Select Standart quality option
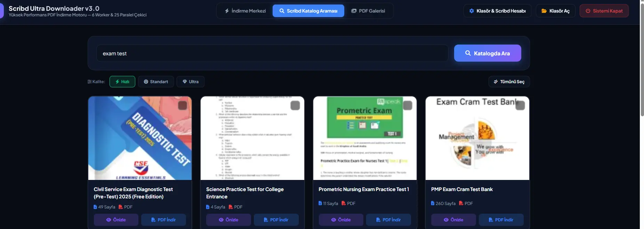The width and height of the screenshot is (644, 229). 156,81
